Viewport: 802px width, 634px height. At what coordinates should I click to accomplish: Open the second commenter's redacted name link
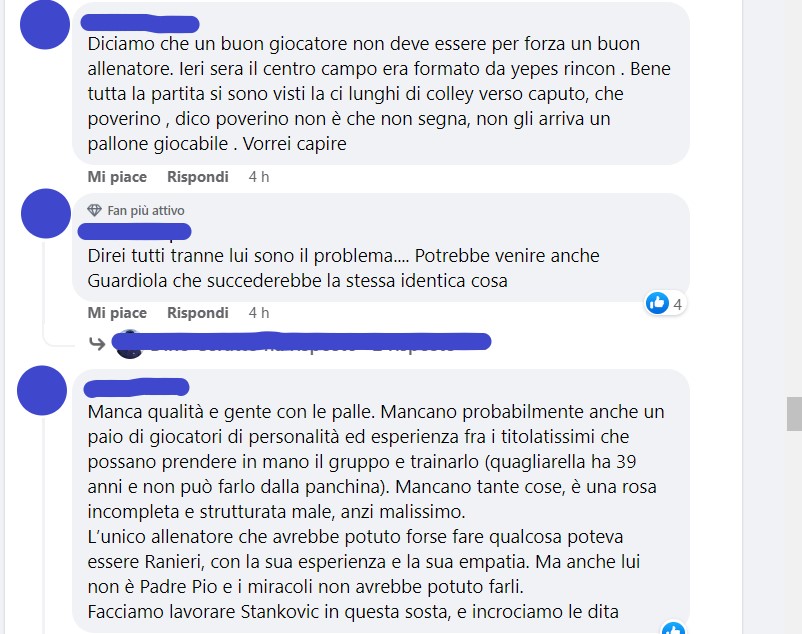pos(135,232)
